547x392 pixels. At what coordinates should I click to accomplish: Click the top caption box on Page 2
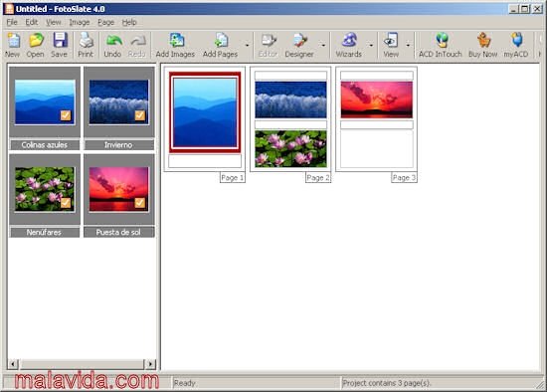pos(290,76)
